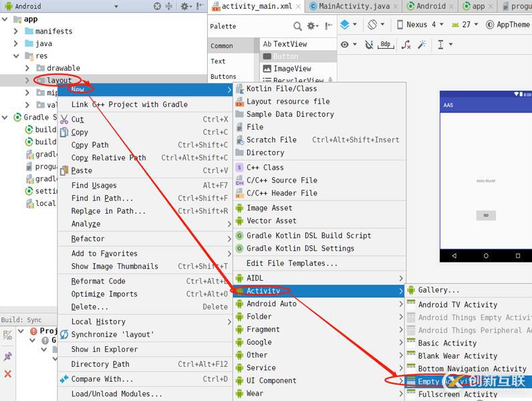This screenshot has height=401, width=532.
Task: Click the clear all constraints icon
Action: (406, 44)
